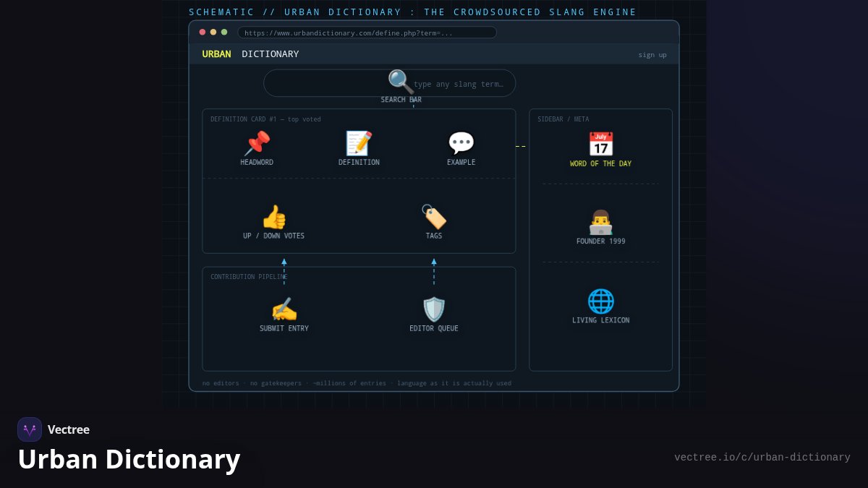The height and width of the screenshot is (488, 868).
Task: Open the Editor Queue shield icon
Action: click(x=434, y=309)
